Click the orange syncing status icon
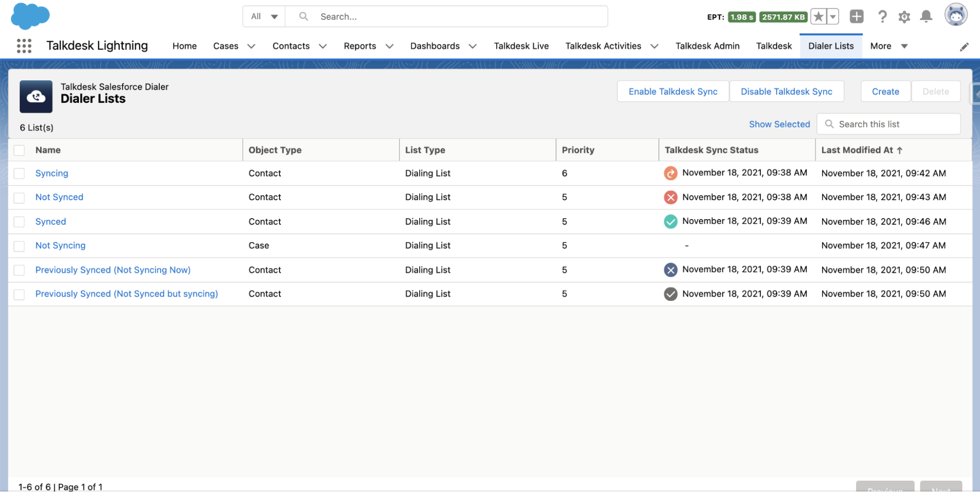The image size is (980, 492). tap(671, 173)
